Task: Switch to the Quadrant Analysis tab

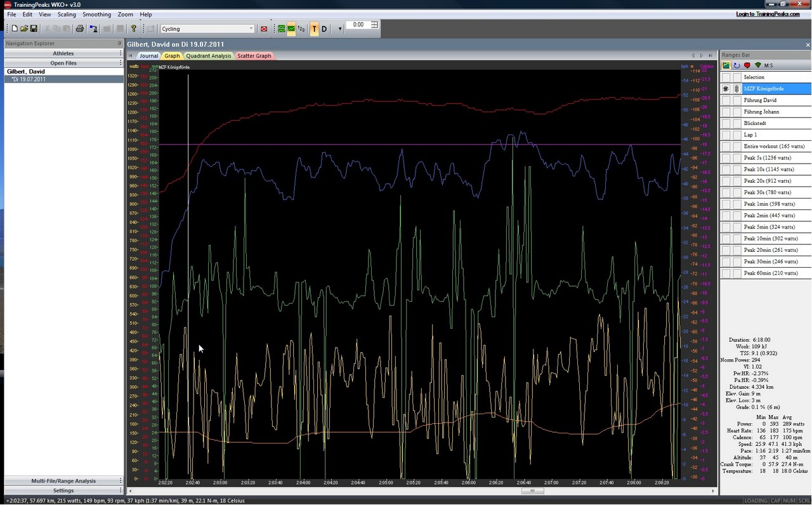Action: tap(209, 56)
